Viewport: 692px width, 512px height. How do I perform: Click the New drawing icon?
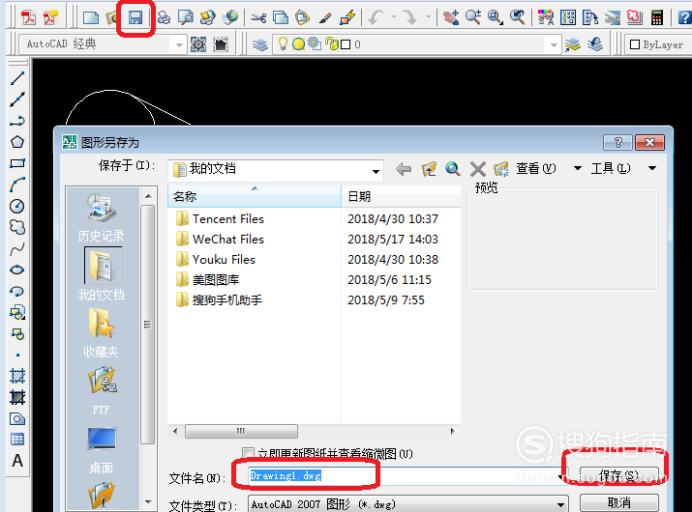91,18
